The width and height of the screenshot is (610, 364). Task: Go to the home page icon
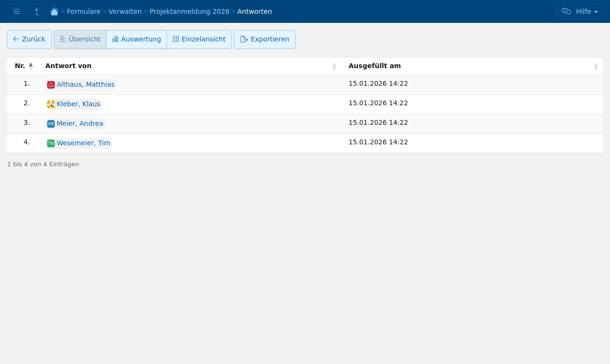click(54, 11)
